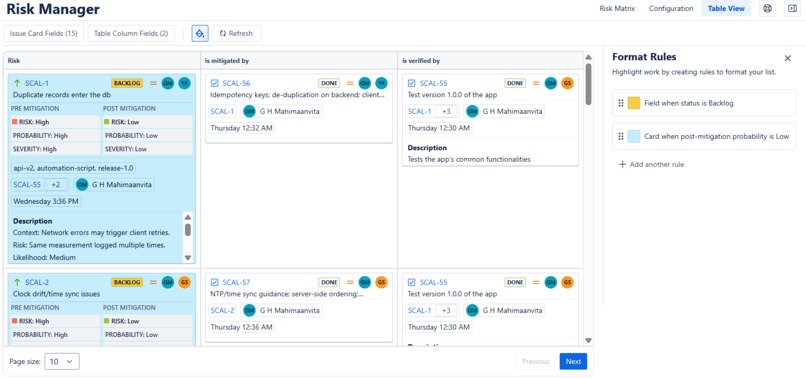Image resolution: width=806 pixels, height=379 pixels.
Task: Click medium priority icon on SCAL-1 card
Action: point(153,83)
